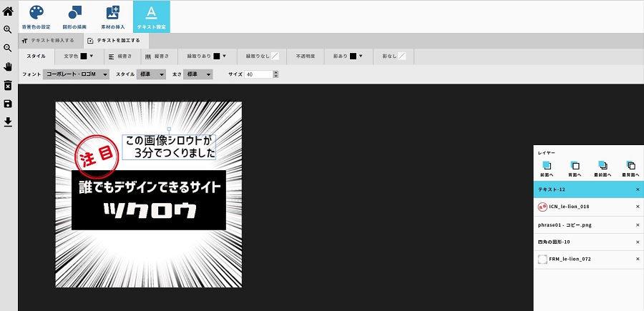Click the zoom out magnifier icon
The height and width of the screenshot is (311, 644).
pyautogui.click(x=8, y=48)
